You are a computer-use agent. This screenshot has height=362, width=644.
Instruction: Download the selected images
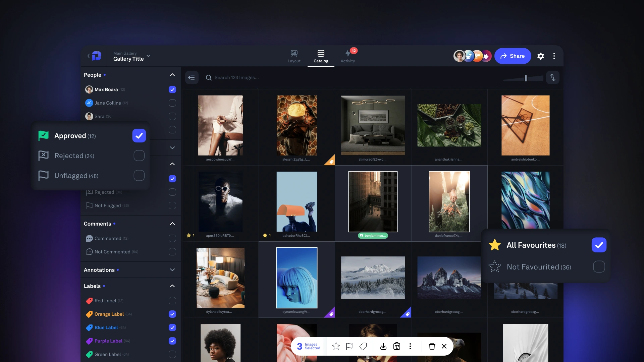click(383, 346)
